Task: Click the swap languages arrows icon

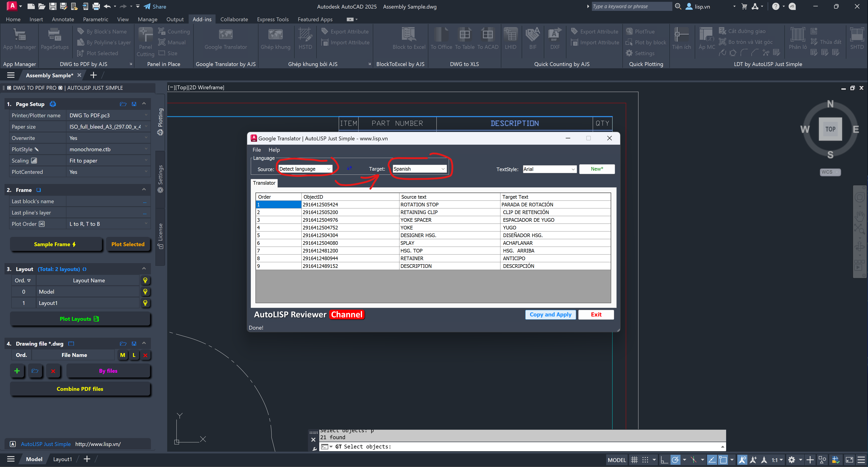Action: click(350, 168)
